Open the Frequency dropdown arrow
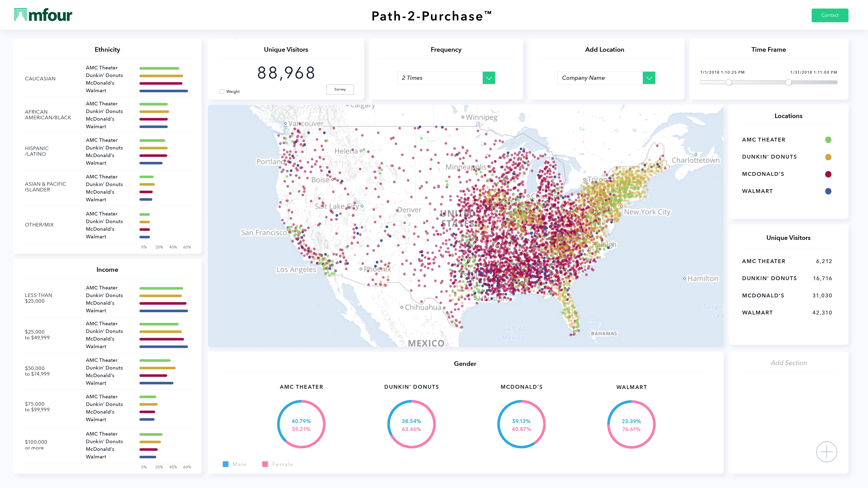 [489, 78]
